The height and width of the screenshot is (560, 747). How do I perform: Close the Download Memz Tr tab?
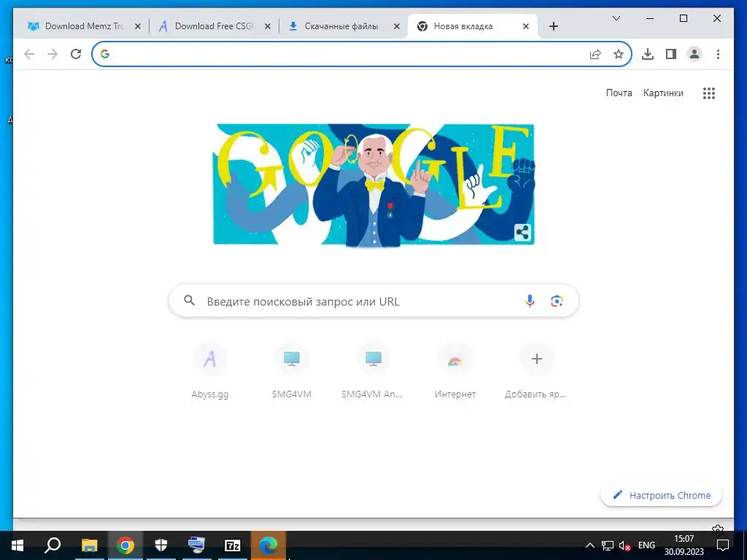coord(138,27)
